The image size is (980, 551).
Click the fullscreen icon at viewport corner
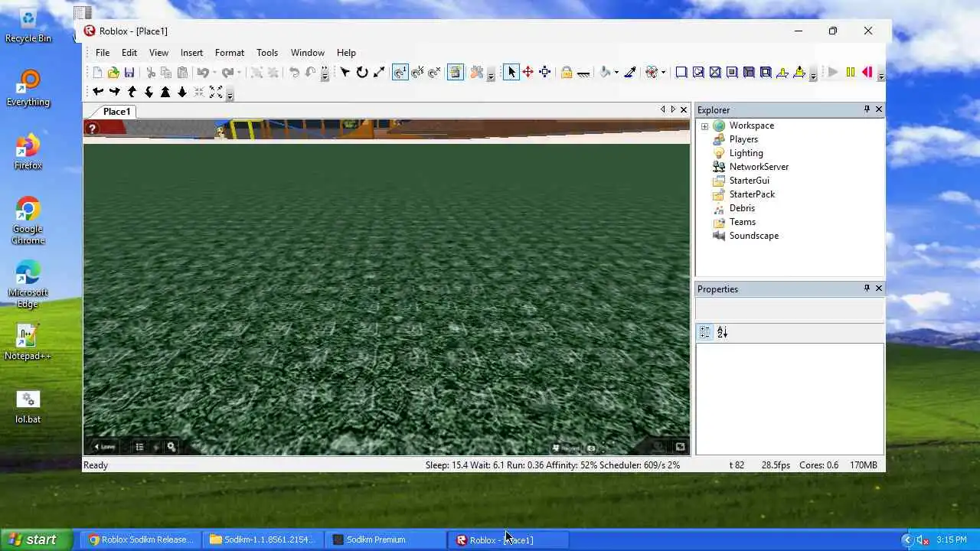click(680, 447)
